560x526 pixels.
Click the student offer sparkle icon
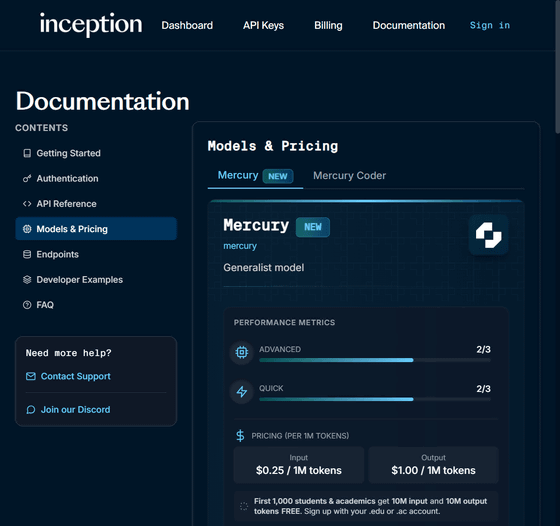(x=244, y=506)
